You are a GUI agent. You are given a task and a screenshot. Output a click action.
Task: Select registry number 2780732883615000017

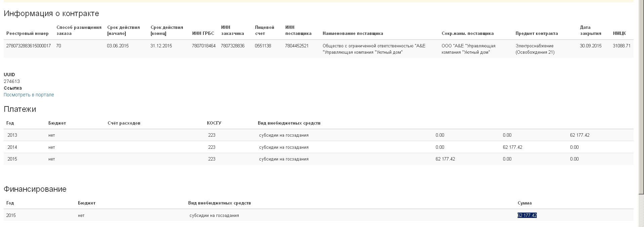coord(29,46)
